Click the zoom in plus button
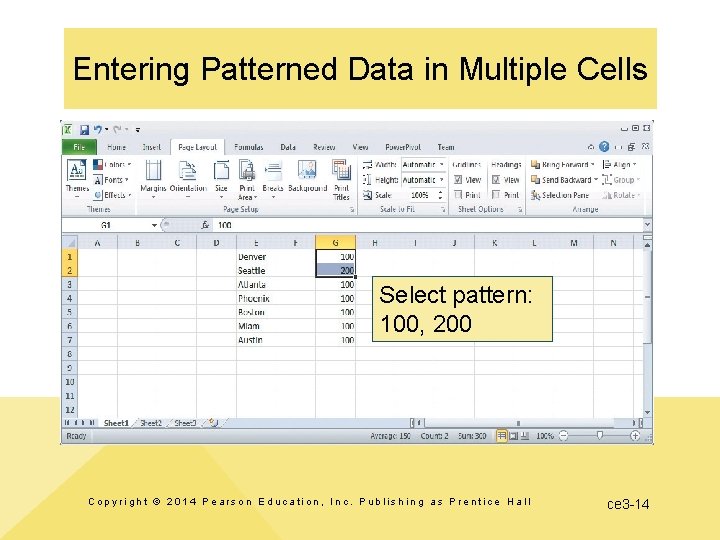The image size is (720, 540). (x=635, y=436)
